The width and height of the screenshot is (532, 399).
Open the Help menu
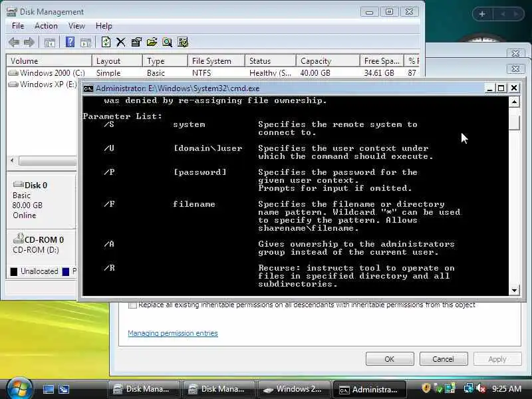click(104, 26)
